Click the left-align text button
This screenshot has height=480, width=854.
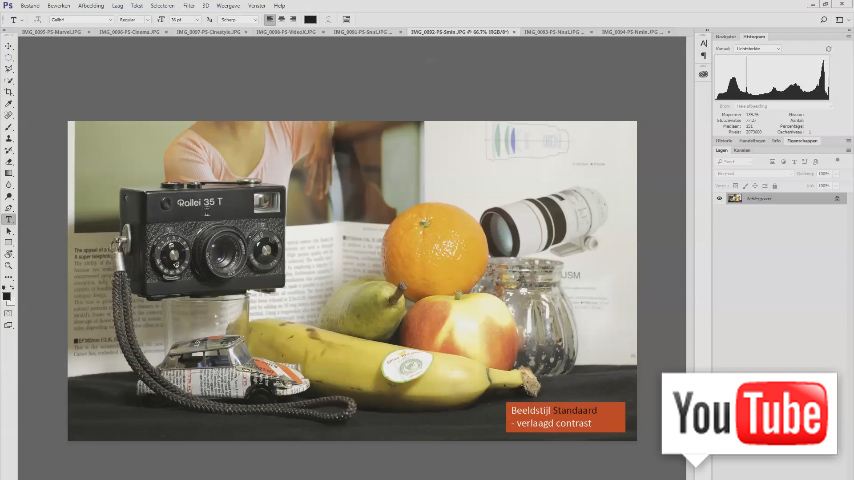(270, 19)
